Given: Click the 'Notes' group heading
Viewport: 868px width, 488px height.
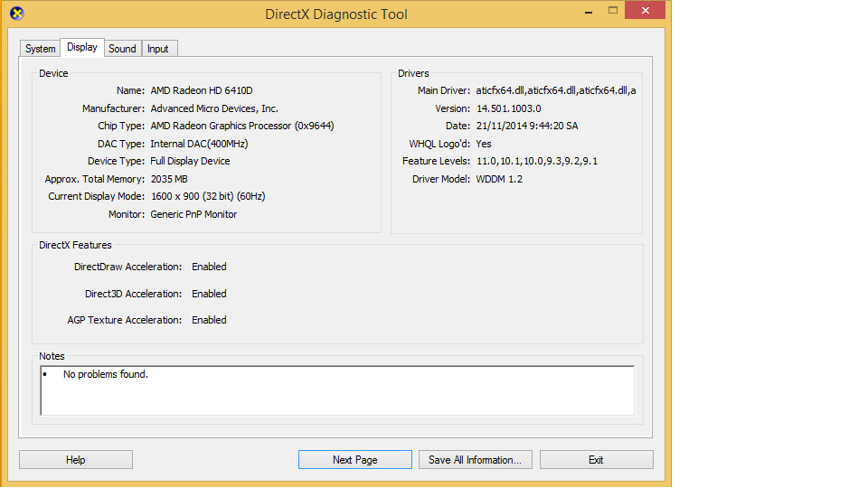Looking at the screenshot, I should tap(52, 356).
